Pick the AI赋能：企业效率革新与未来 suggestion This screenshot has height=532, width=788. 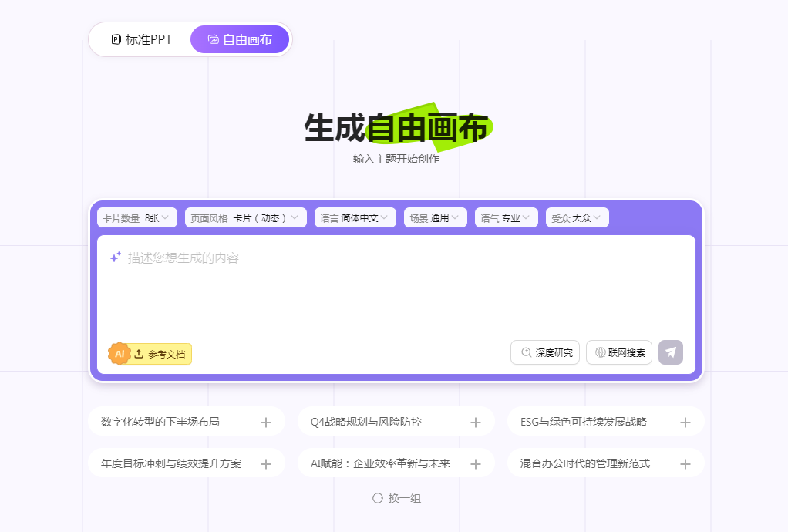pyautogui.click(x=396, y=463)
